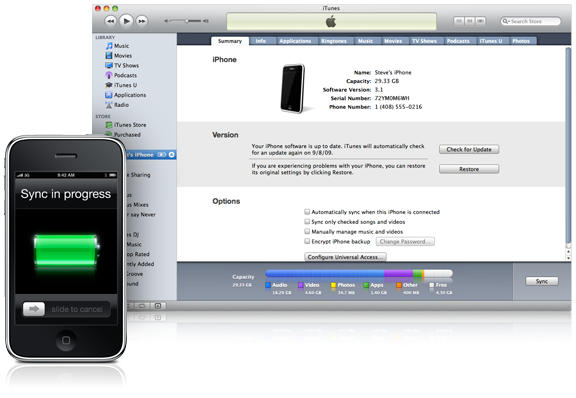Open the search magnifier options

[x=506, y=21]
